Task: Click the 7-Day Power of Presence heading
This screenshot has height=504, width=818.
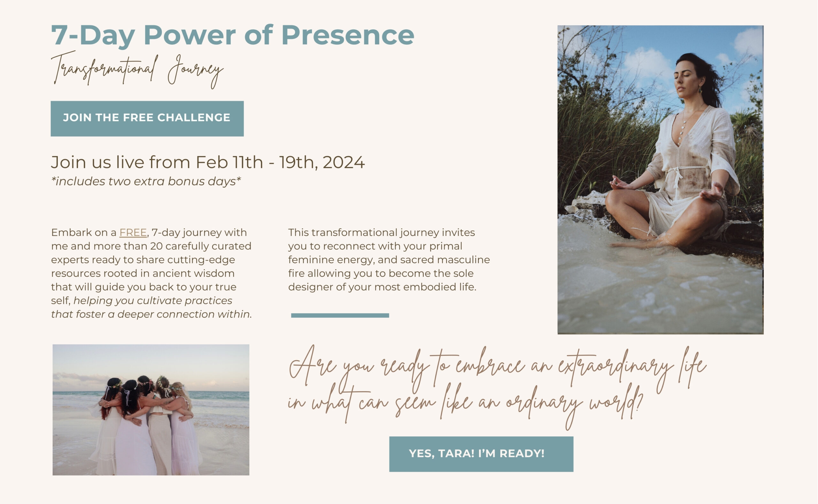Action: [233, 36]
